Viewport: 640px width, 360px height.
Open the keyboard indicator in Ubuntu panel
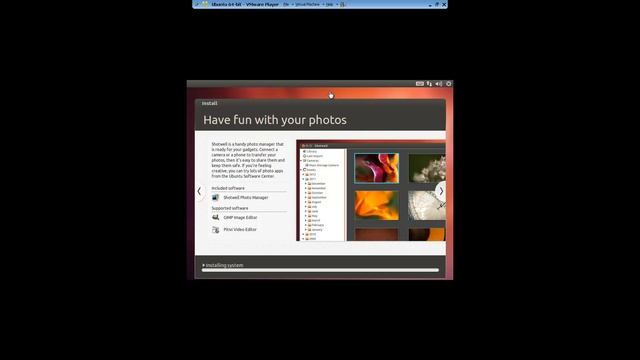tap(420, 84)
